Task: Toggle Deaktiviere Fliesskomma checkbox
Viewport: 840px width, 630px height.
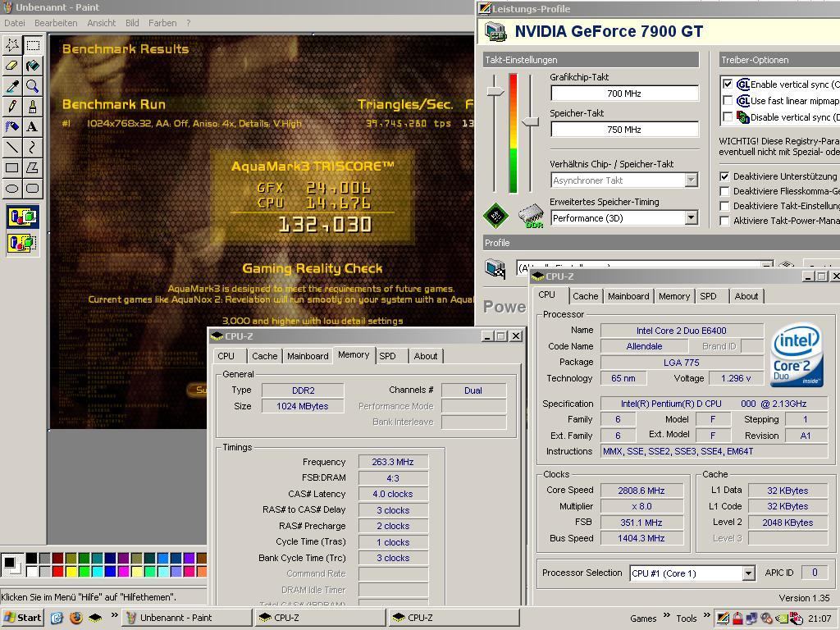Action: (725, 191)
